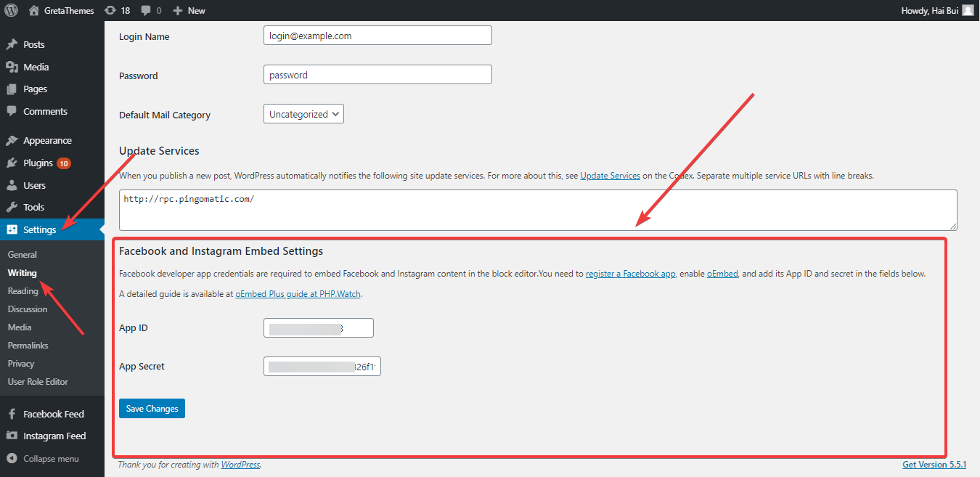The width and height of the screenshot is (980, 477).
Task: Open the comments bubble icon in admin bar
Action: point(146,10)
